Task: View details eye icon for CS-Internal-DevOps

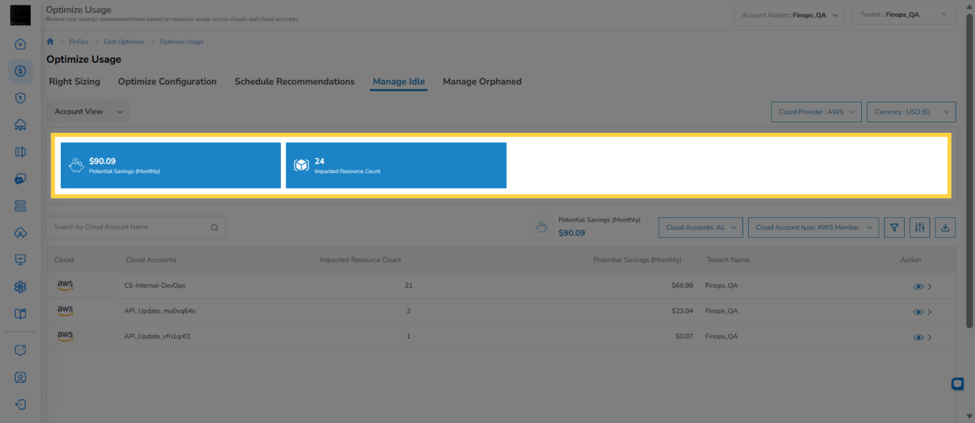Action: point(918,287)
